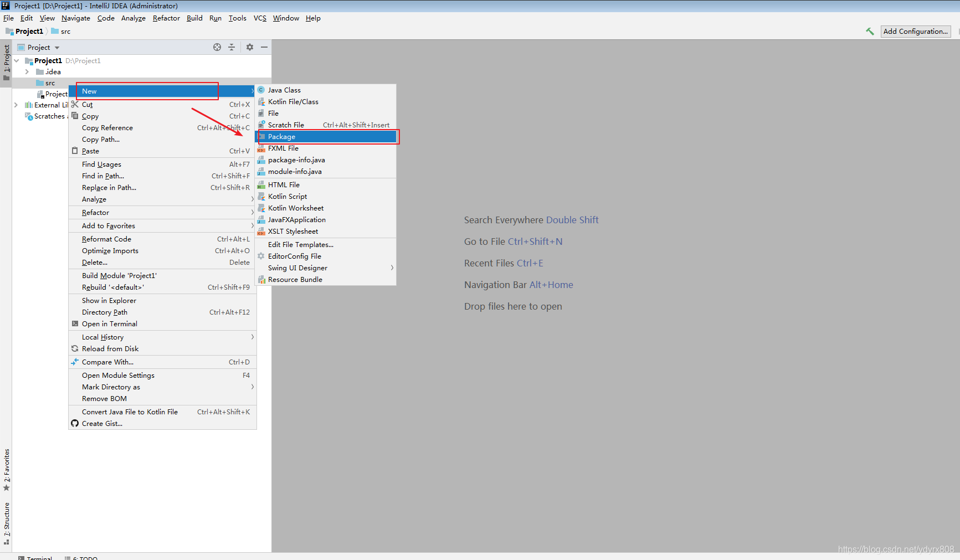Click the EditorConfig File gear icon
960x560 pixels.
(261, 256)
